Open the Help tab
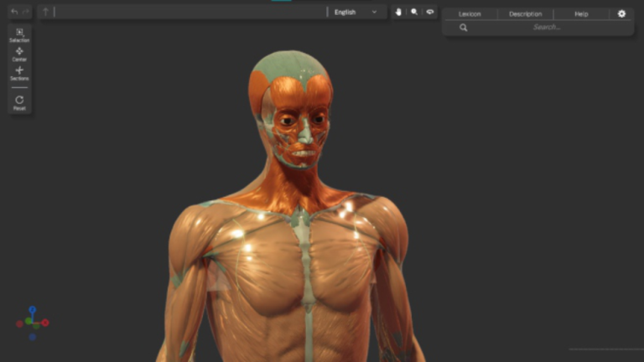This screenshot has height=362, width=644. point(581,14)
